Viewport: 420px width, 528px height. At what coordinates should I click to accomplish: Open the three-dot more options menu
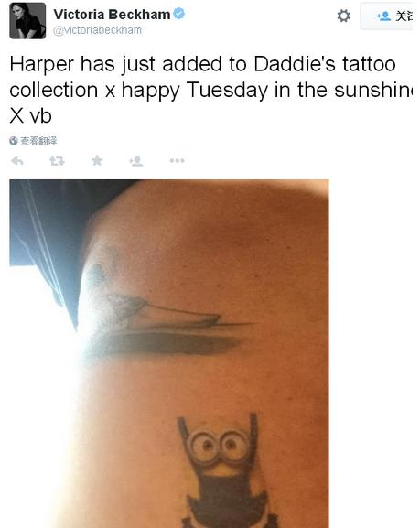pos(178,161)
